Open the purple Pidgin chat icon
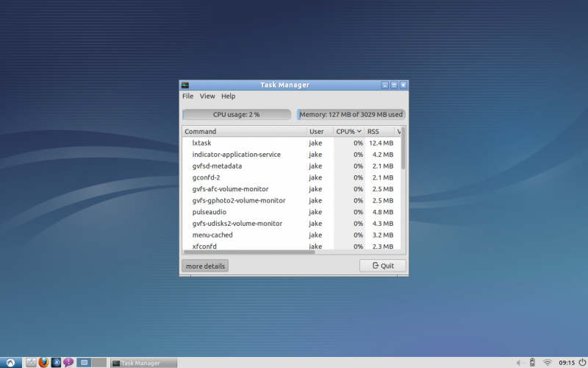This screenshot has width=588, height=368. click(68, 362)
